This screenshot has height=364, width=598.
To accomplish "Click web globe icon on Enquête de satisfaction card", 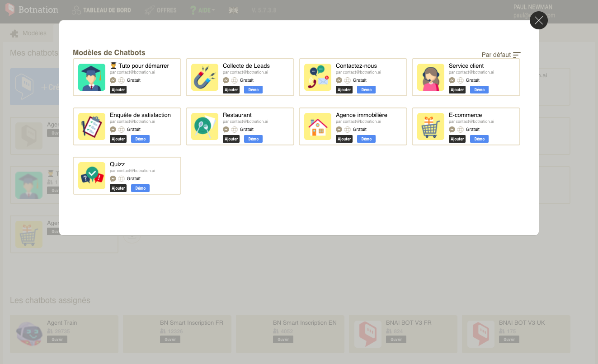I will click(x=121, y=130).
